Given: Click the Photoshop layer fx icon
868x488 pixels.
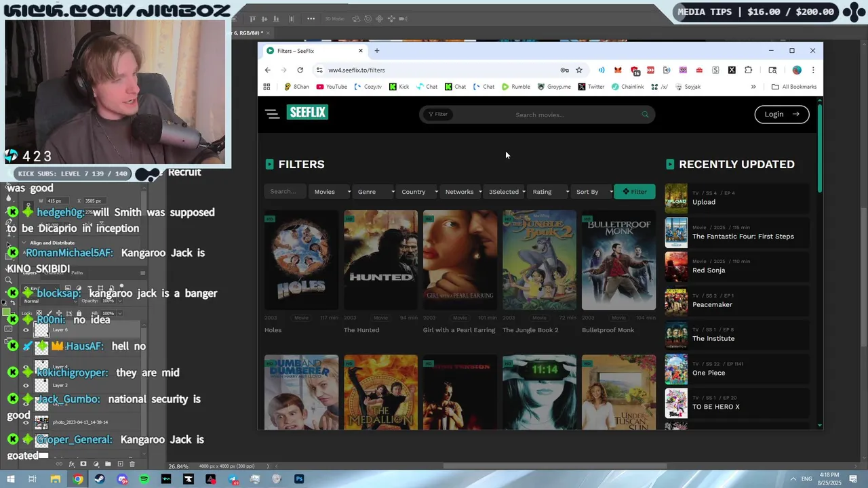Looking at the screenshot, I should pos(71,464).
